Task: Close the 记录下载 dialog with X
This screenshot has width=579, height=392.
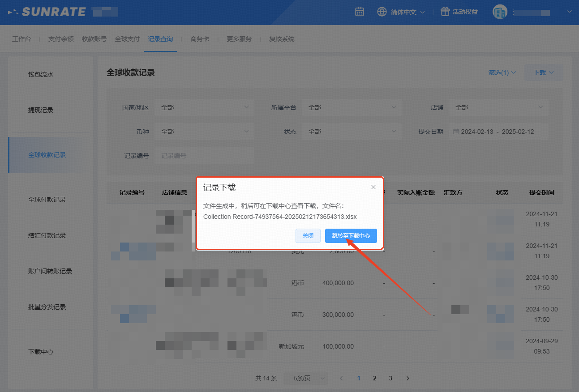Action: coord(373,187)
